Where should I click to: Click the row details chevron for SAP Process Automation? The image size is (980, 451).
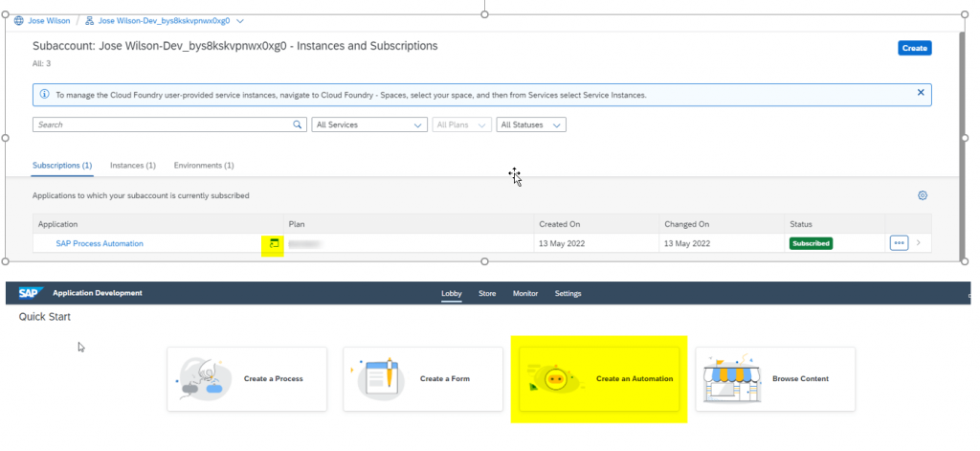[918, 242]
